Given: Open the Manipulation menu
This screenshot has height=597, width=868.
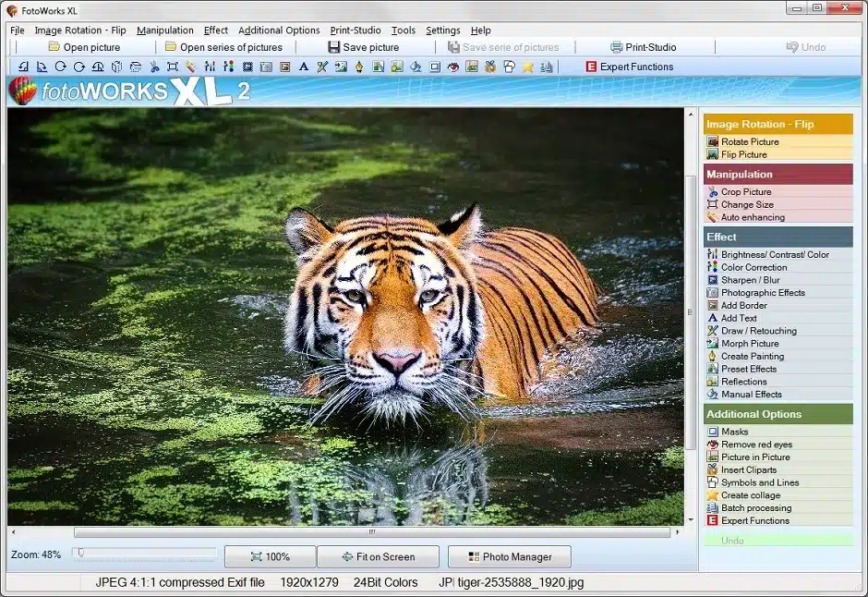Looking at the screenshot, I should point(165,30).
